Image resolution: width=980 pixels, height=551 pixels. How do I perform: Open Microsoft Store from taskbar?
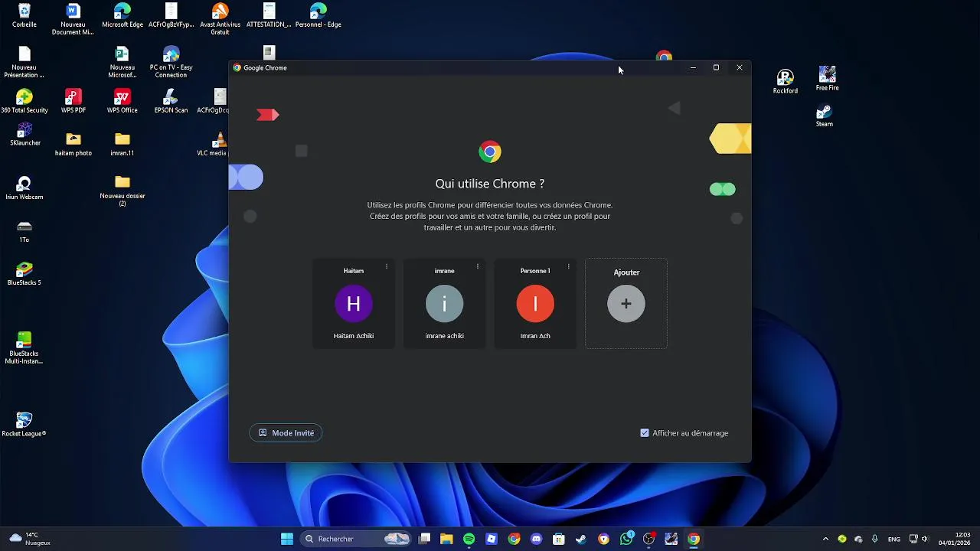[559, 539]
